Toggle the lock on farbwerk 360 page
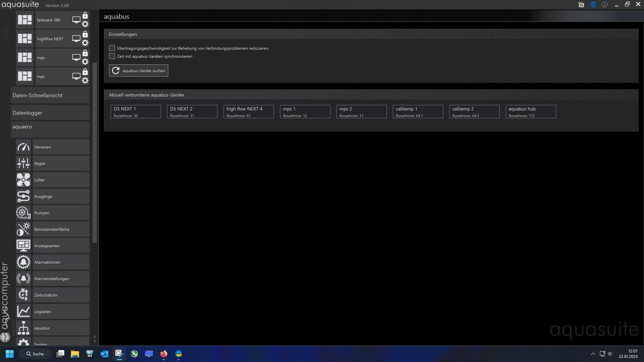Screen dimensions: 644x362 (85, 15)
